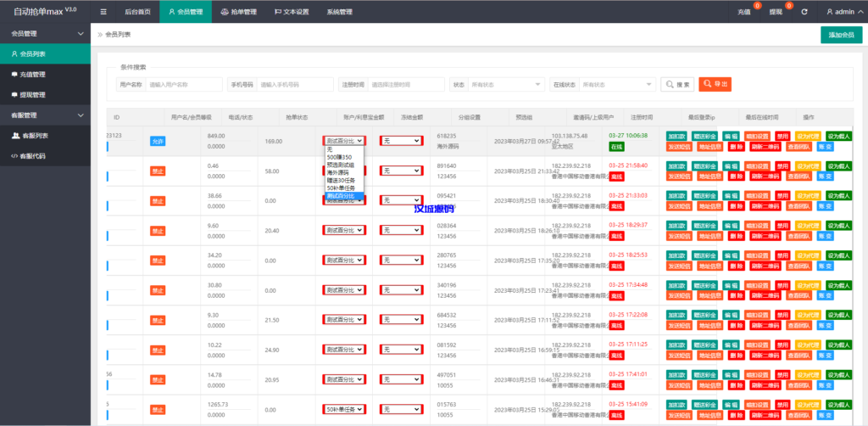Open the 提现 notification badge in header

pyautogui.click(x=776, y=12)
